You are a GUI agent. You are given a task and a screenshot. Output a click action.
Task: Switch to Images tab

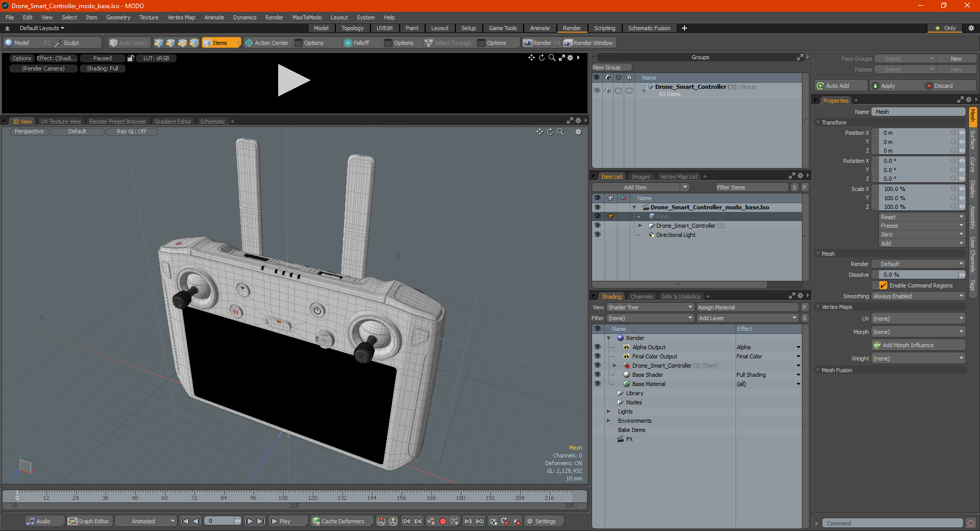pos(641,177)
